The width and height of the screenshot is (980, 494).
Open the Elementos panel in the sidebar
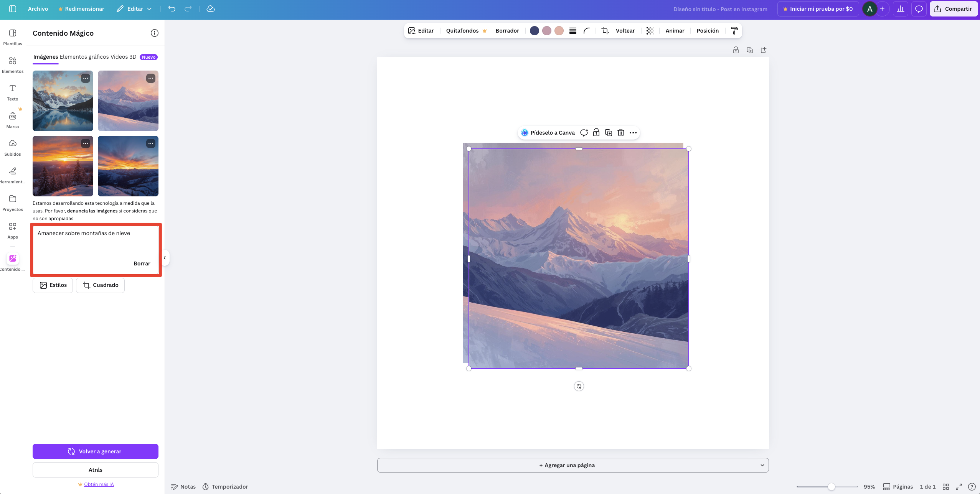tap(13, 64)
